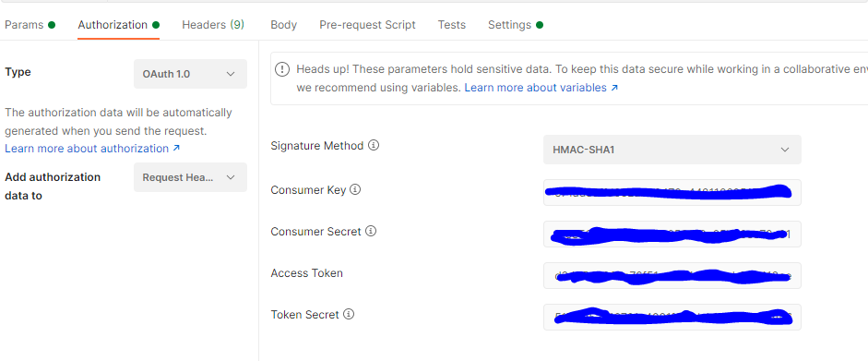This screenshot has width=868, height=361.
Task: Follow the Learn more about variables link
Action: (x=541, y=88)
